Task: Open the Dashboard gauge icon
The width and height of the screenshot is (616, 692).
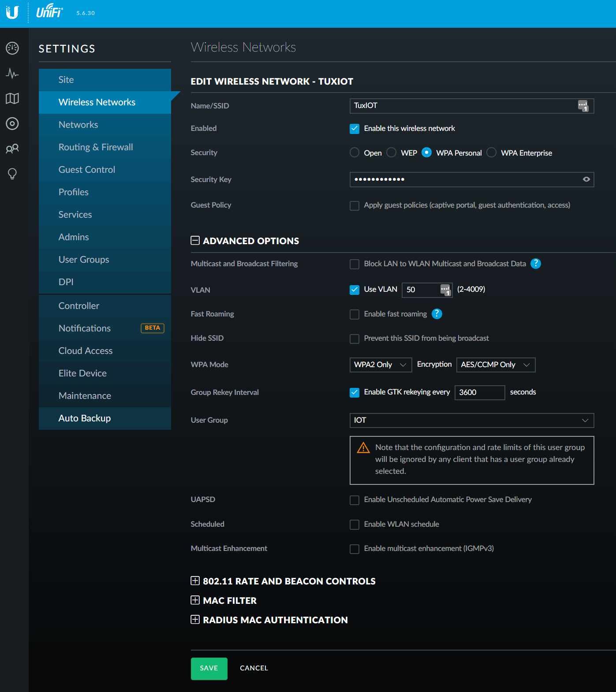Action: coord(12,48)
